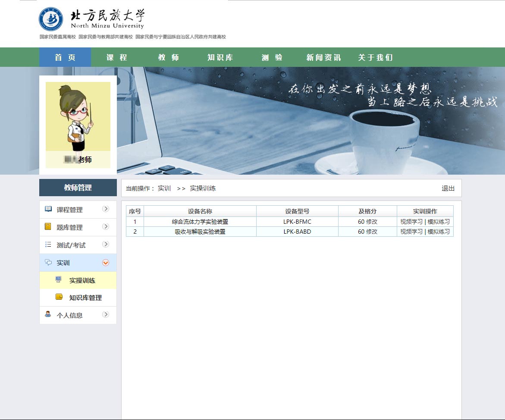Click the wallet icon beside 知识库管理
Image resolution: width=505 pixels, height=420 pixels.
tap(59, 297)
